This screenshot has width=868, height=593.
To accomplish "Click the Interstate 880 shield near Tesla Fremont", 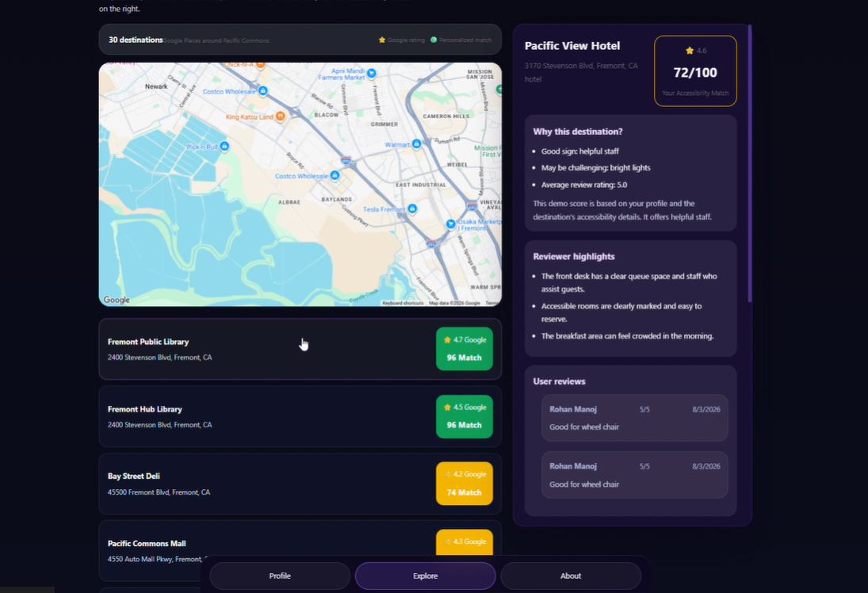I will (430, 243).
